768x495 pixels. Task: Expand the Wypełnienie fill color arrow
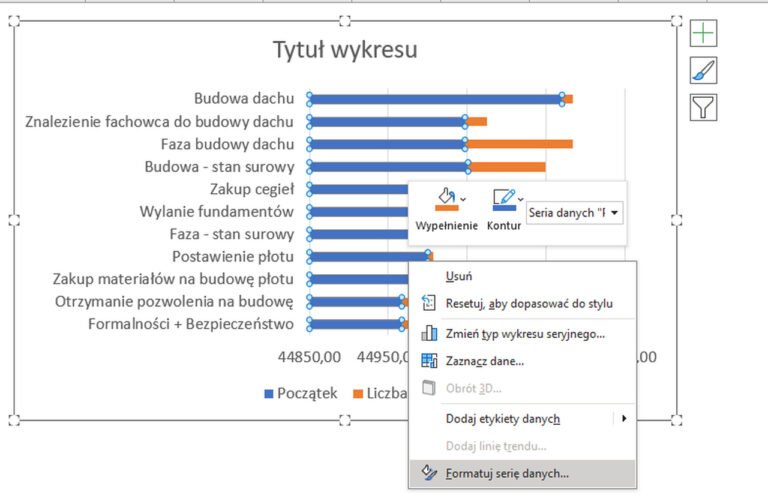tap(463, 199)
